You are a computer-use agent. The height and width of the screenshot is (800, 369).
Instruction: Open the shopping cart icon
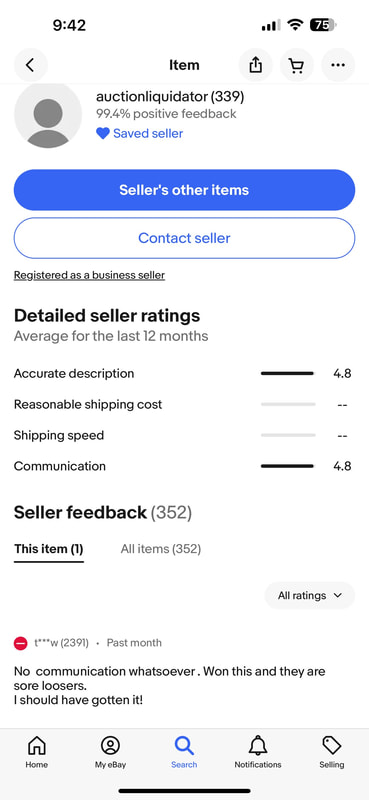click(x=296, y=65)
